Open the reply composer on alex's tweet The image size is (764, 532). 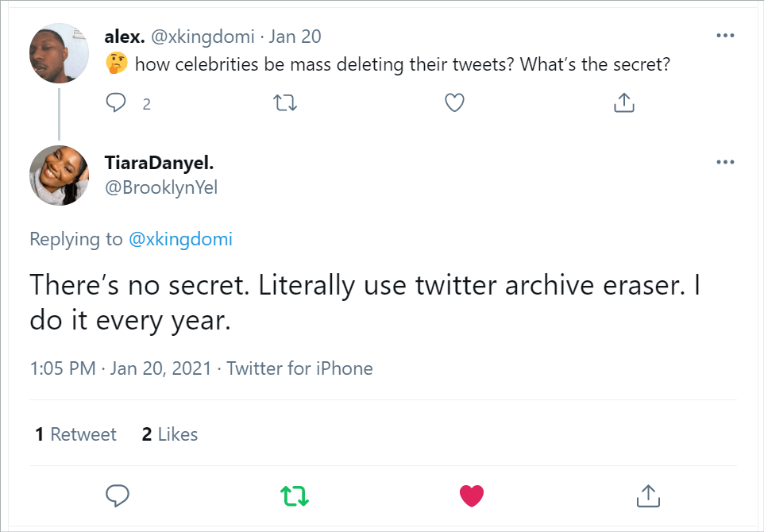[x=116, y=102]
